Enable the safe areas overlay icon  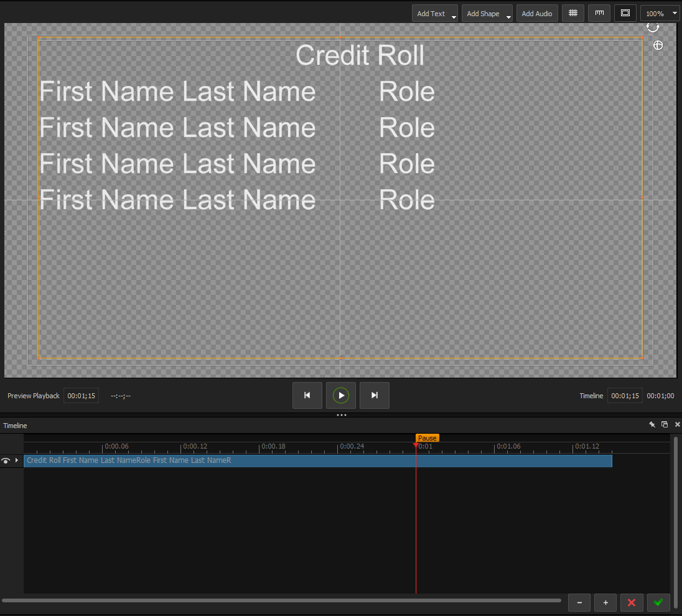625,13
